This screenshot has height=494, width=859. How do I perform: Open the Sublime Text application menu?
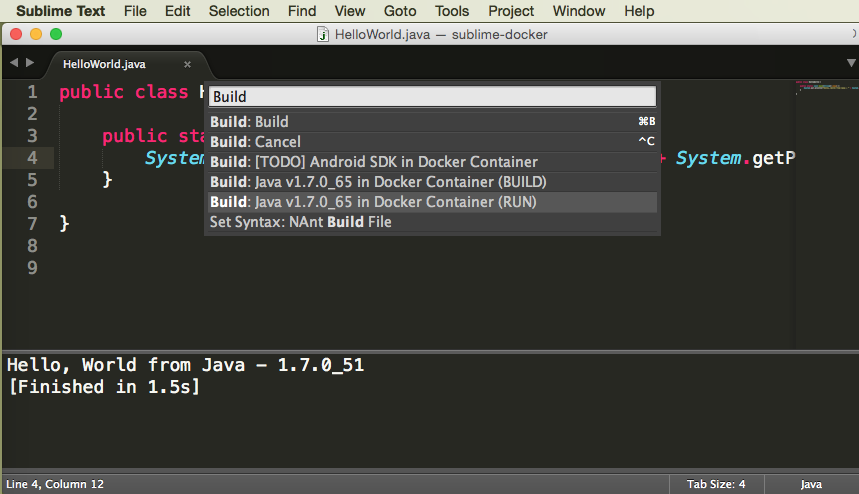click(60, 11)
